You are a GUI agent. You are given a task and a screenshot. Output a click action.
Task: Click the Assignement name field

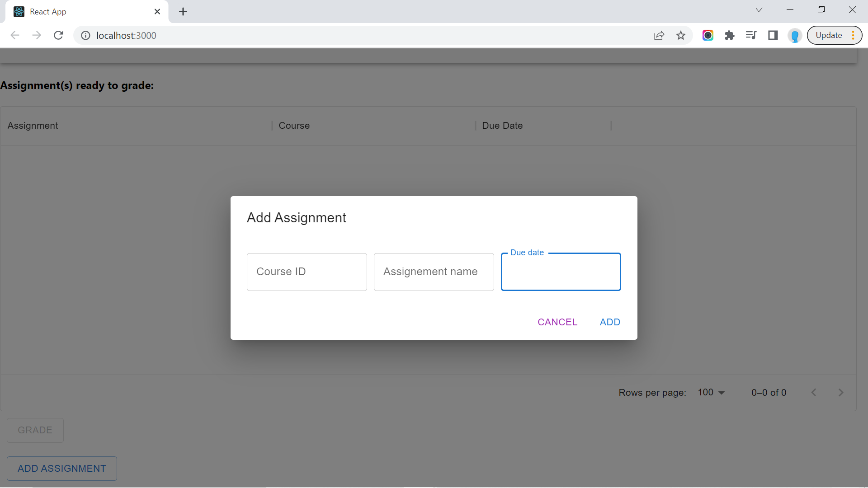point(434,272)
